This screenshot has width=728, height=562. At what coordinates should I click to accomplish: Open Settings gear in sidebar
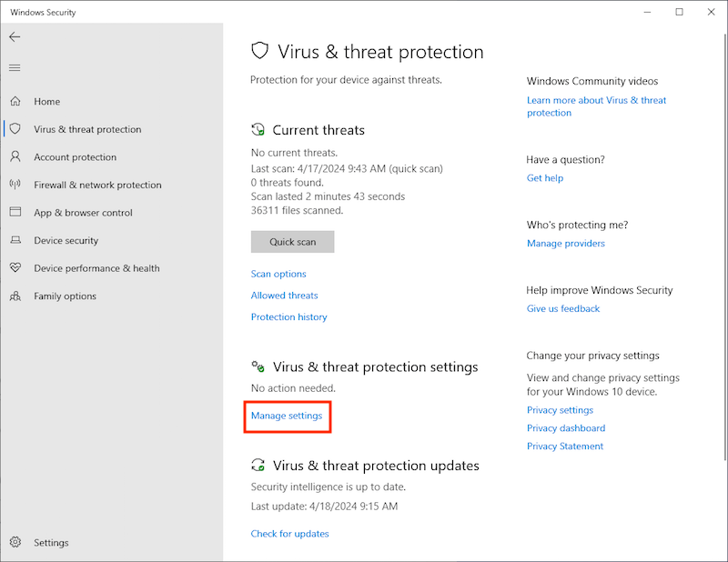[15, 543]
